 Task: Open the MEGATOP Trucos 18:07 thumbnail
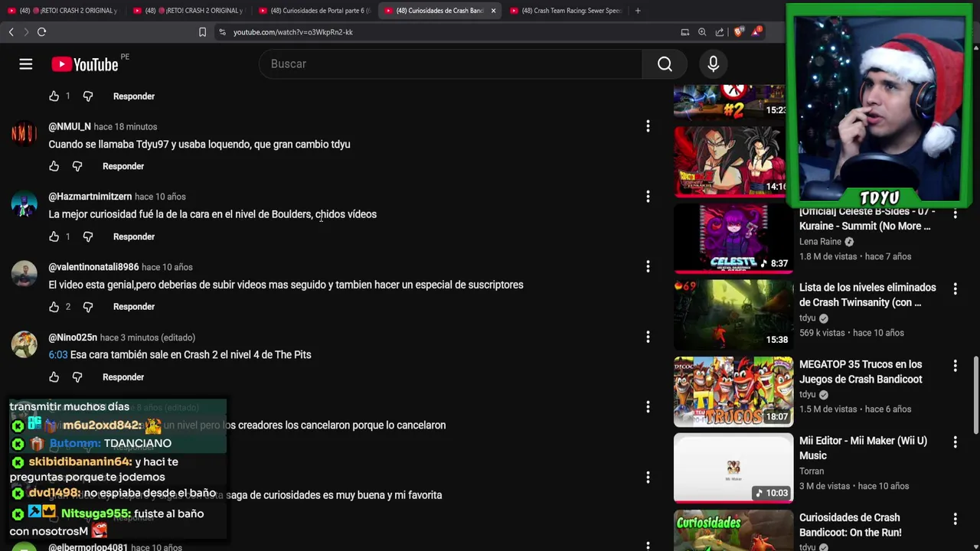733,391
